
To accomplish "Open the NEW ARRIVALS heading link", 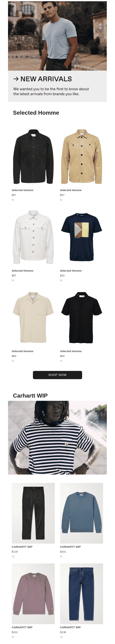I will (46, 79).
